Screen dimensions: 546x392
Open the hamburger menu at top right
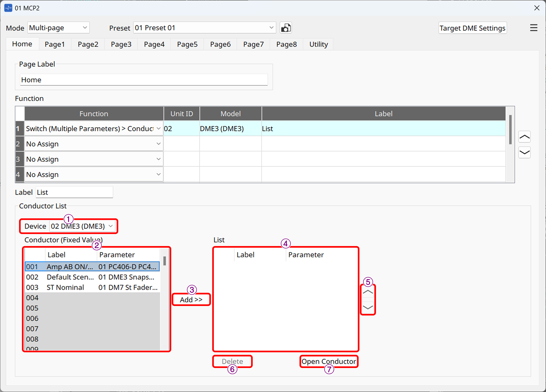click(533, 27)
